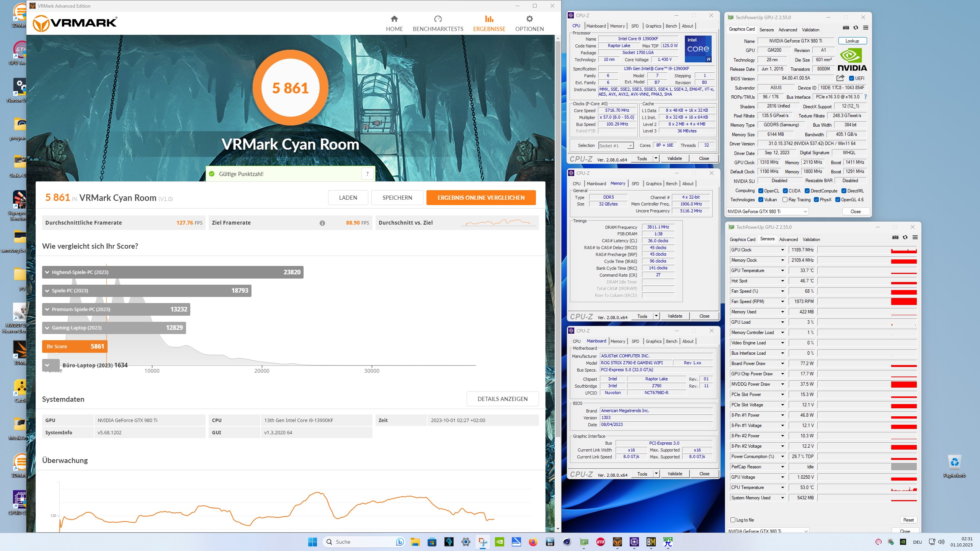Screen dimensions: 980x551
Task: Click the Super Pi taskbar icon
Action: (x=668, y=542)
